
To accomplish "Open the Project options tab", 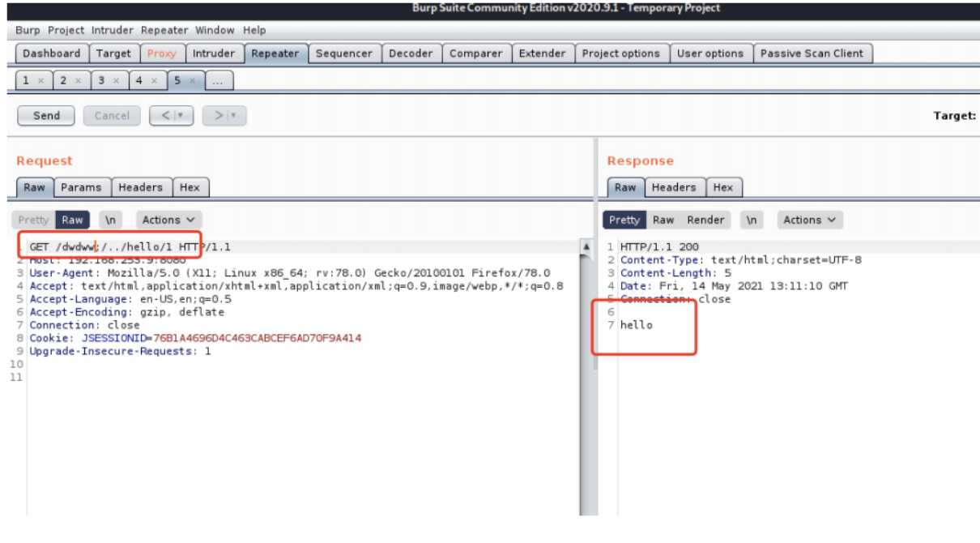I will 621,53.
